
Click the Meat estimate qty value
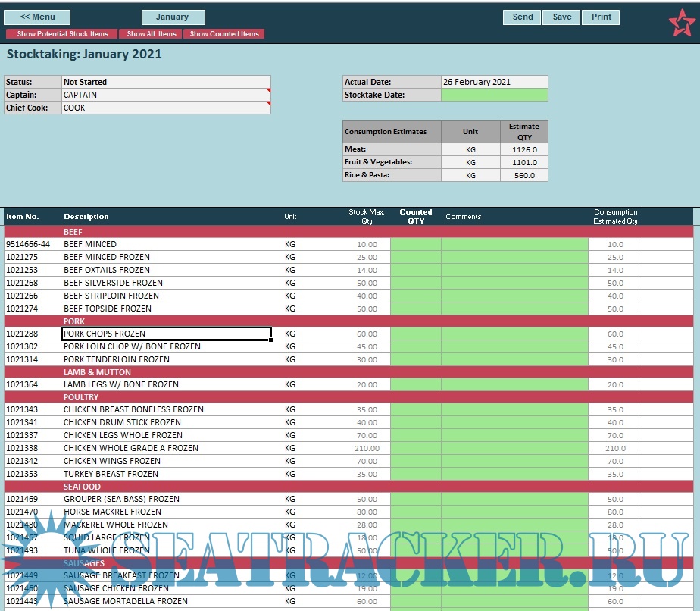523,149
